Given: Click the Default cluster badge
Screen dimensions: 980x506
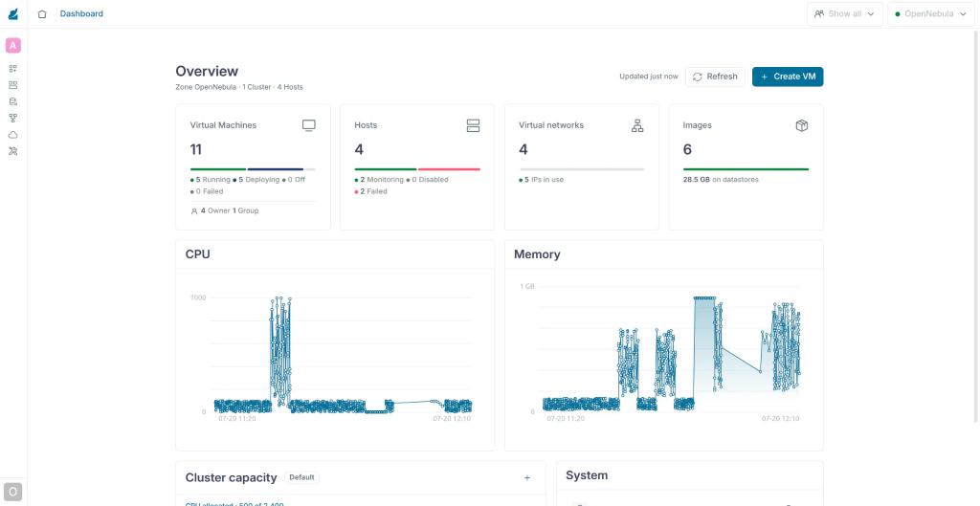Looking at the screenshot, I should coord(301,477).
